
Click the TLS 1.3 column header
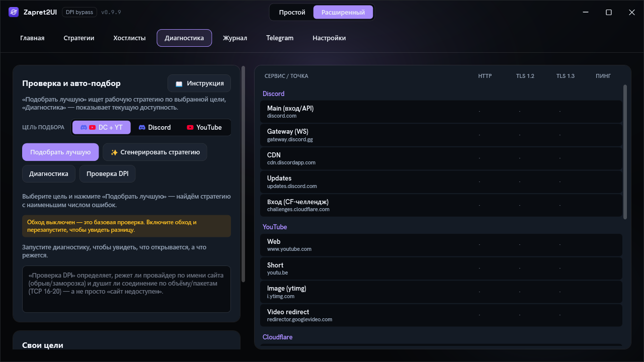565,76
